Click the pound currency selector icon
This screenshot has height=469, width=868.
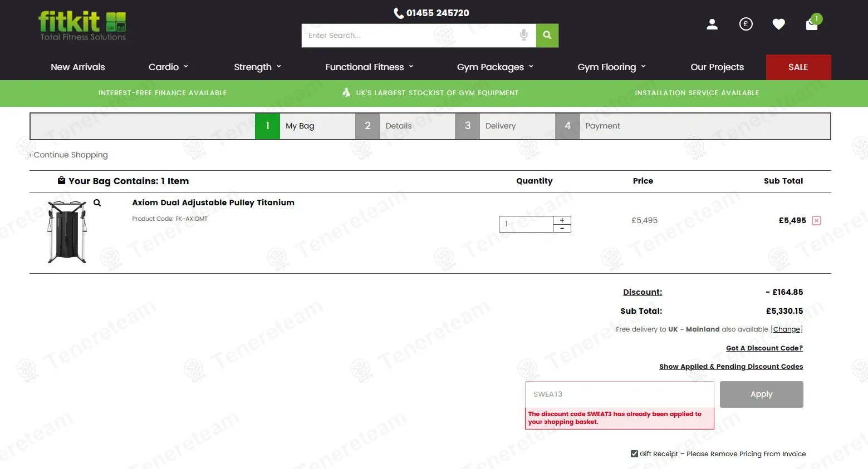tap(746, 24)
